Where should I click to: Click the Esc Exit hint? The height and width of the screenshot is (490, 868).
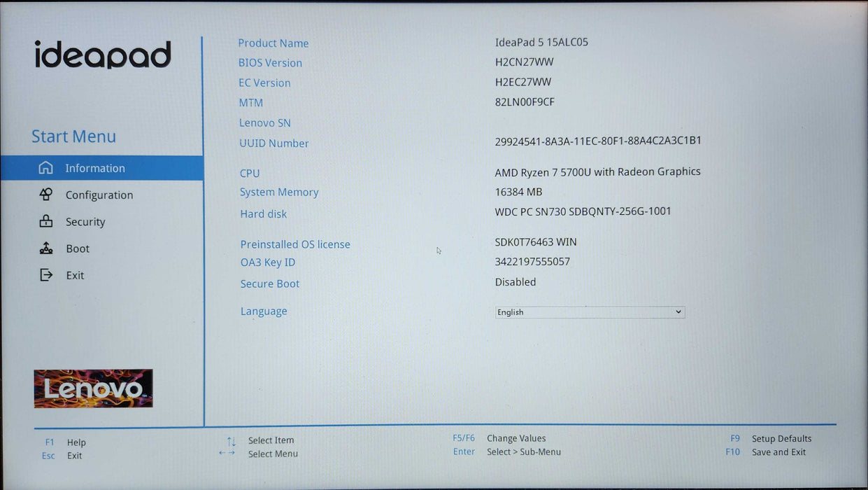pos(62,456)
